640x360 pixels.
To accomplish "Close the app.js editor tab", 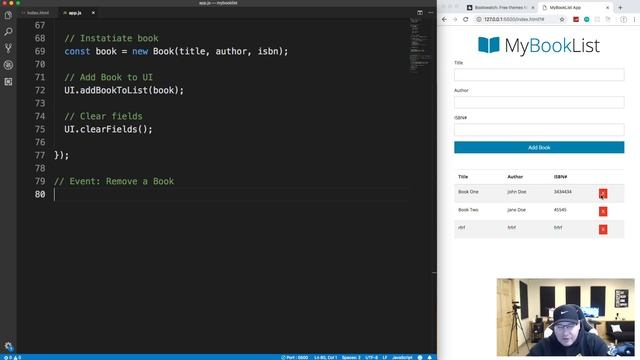I will click(93, 13).
